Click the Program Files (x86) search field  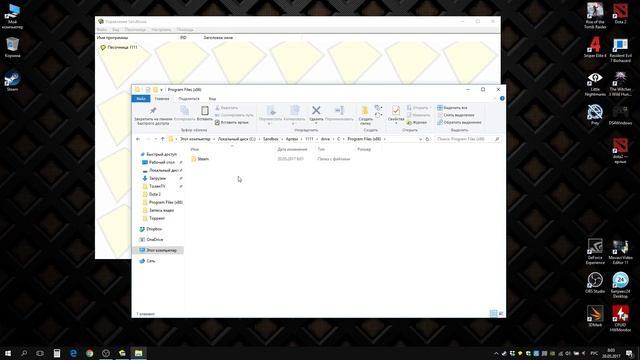[467, 139]
